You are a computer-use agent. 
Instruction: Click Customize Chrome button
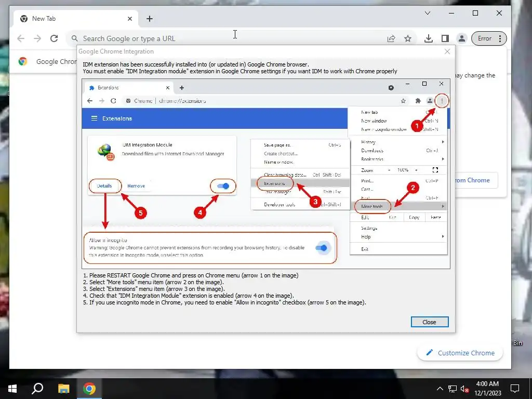pyautogui.click(x=460, y=353)
